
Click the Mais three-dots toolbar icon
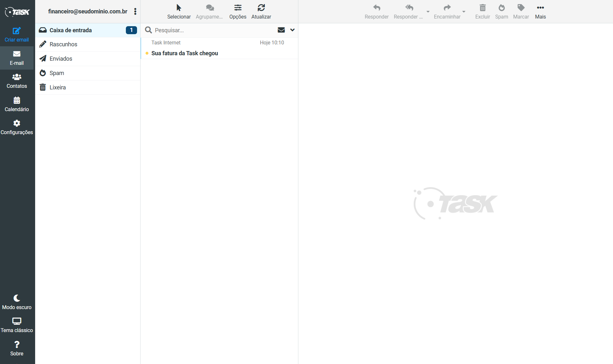(x=540, y=8)
